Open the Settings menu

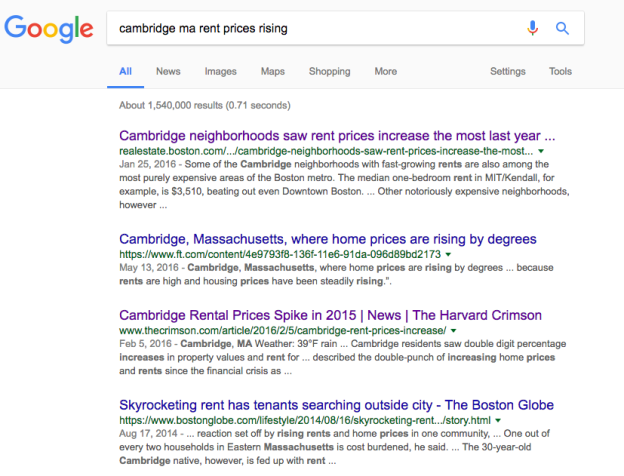click(x=508, y=71)
